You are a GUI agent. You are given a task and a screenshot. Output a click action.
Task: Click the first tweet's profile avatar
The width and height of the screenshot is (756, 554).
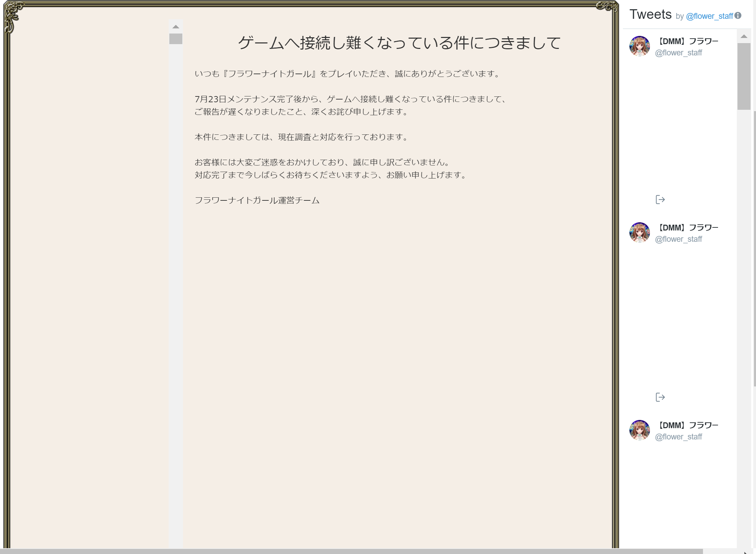(639, 46)
